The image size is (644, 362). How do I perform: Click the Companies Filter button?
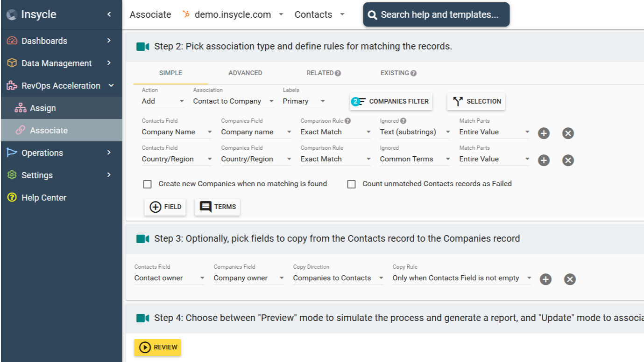pyautogui.click(x=391, y=102)
